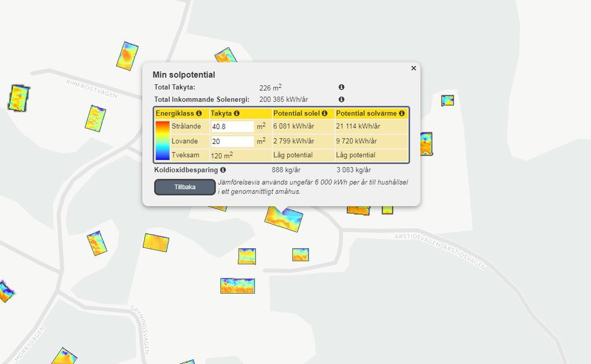Screen dimensions: 591x364
Task: Select '9 720 kWh/år' value
Action: [356, 141]
